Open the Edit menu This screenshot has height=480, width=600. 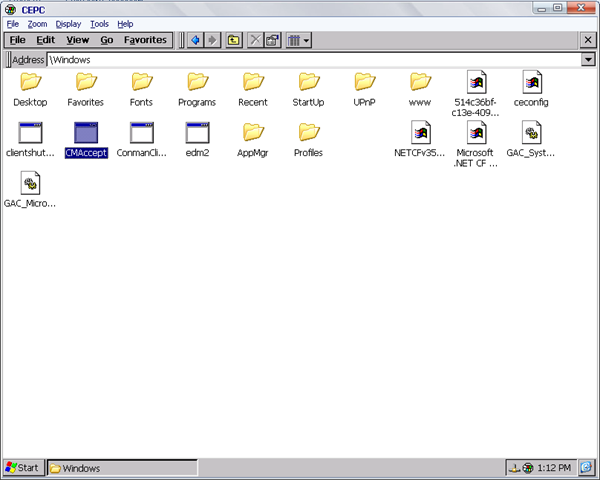click(x=46, y=40)
